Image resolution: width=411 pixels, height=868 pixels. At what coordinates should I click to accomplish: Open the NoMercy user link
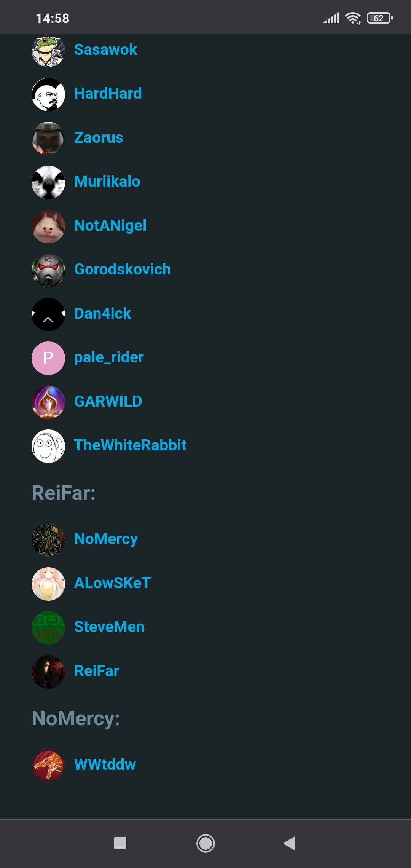click(106, 539)
